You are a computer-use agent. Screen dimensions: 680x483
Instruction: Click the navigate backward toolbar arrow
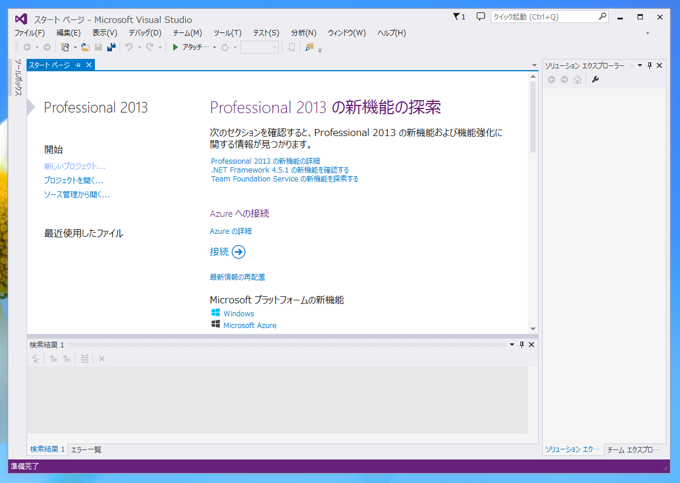[x=27, y=47]
